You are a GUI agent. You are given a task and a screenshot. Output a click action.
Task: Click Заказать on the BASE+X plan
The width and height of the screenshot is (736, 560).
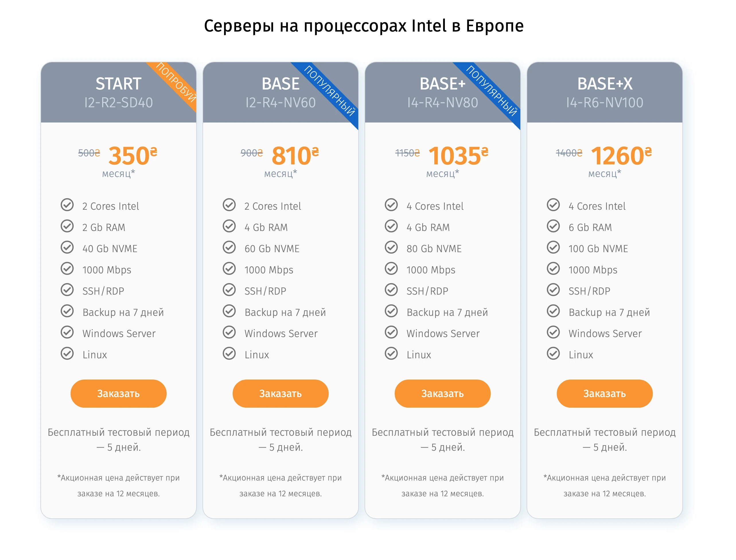[604, 394]
